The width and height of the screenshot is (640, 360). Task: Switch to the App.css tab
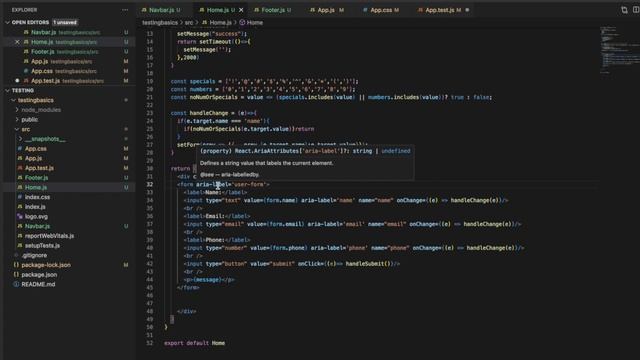[x=381, y=10]
